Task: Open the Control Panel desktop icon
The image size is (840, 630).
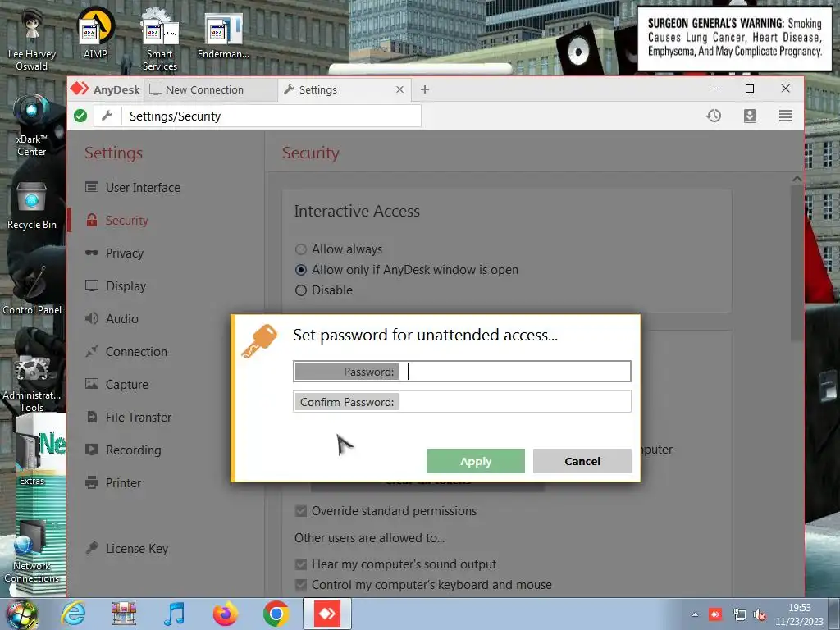Action: [x=32, y=290]
